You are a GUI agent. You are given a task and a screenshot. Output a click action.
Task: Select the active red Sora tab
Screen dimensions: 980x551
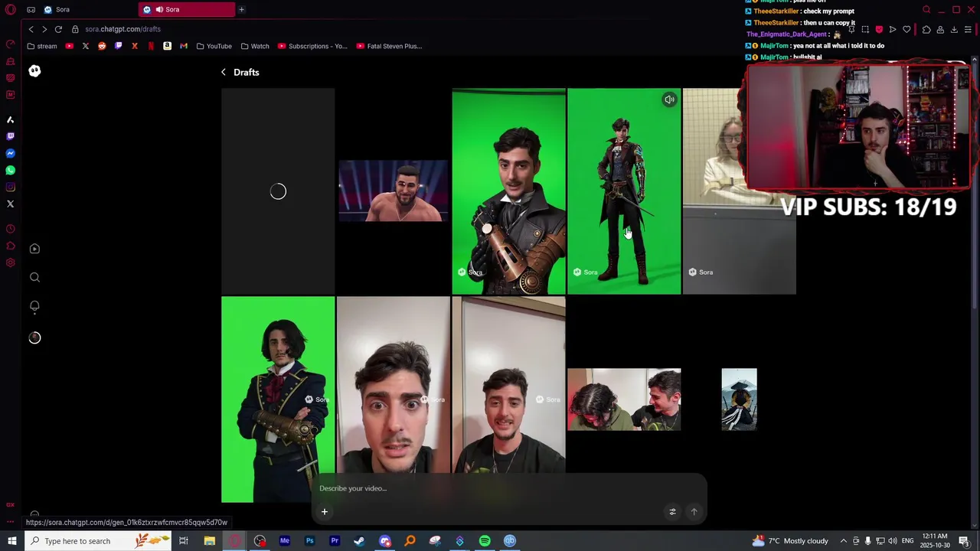click(187, 9)
